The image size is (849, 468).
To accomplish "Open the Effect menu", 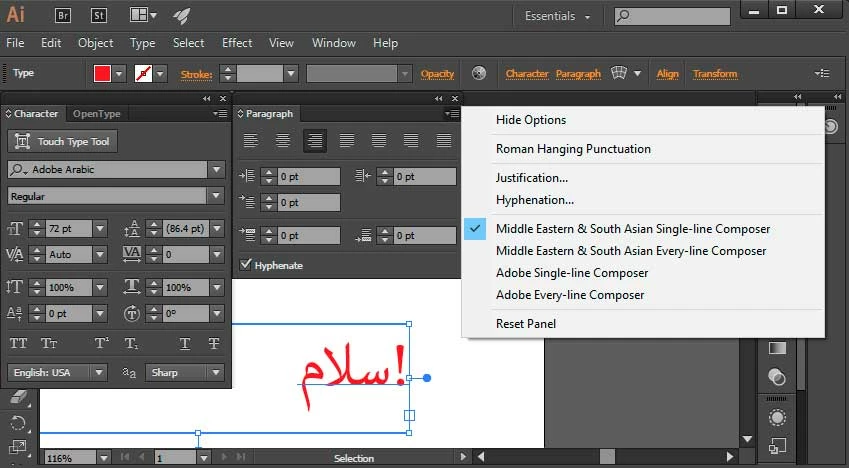I will coord(237,43).
